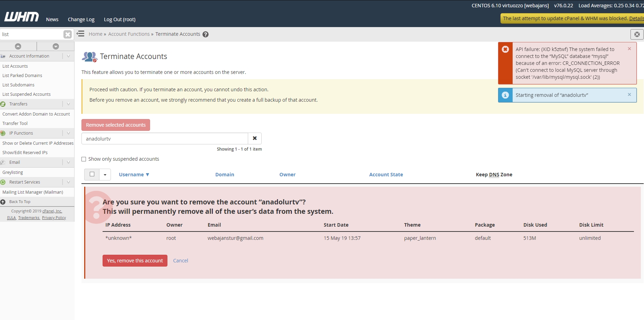Screen dimensions: 644x320
Task: Log Out of root session
Action: [x=120, y=19]
